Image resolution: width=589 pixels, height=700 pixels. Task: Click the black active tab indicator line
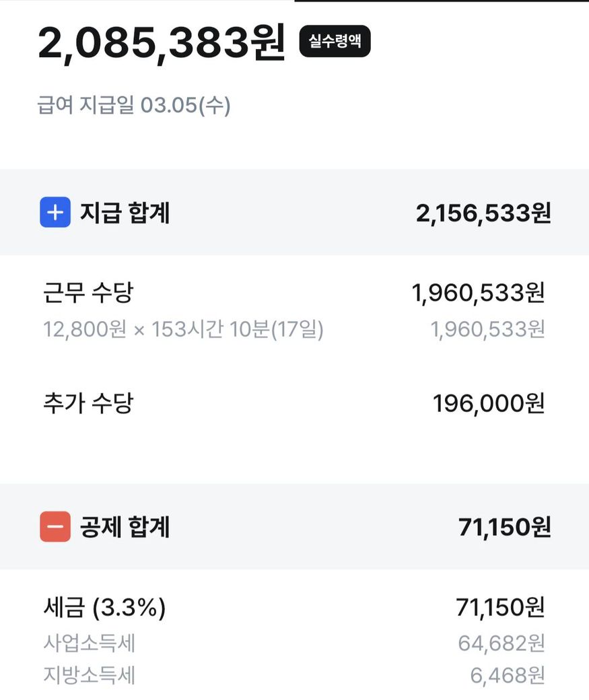coord(441,1)
